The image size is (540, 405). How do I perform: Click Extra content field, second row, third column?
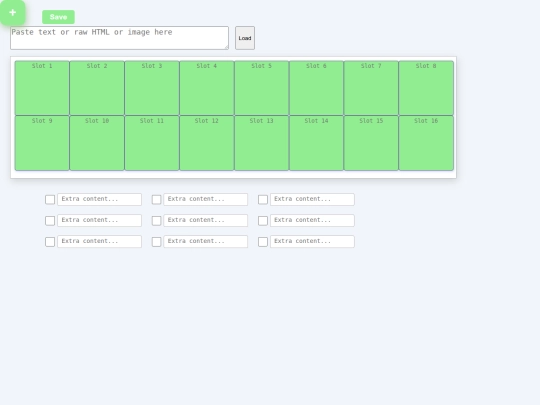click(312, 220)
